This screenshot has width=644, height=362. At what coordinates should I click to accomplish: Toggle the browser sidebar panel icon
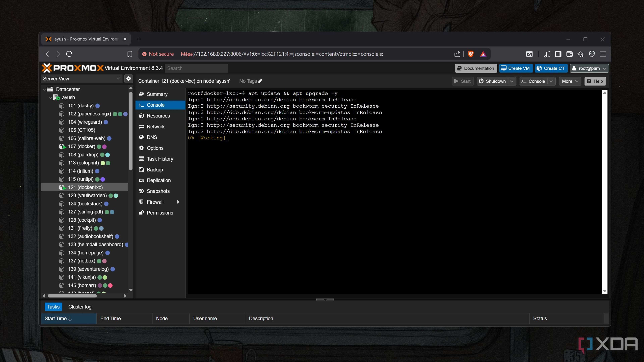pos(558,54)
